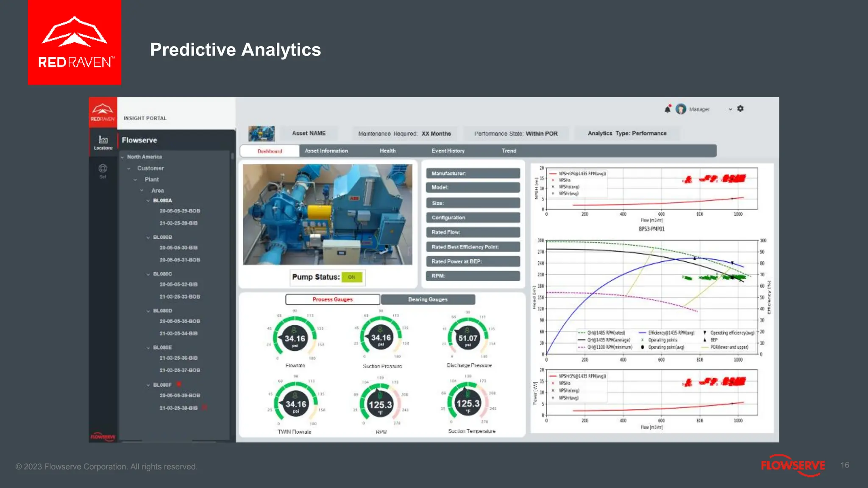Collapse the BL080B group
Image resolution: width=868 pixels, height=488 pixels.
pyautogui.click(x=148, y=238)
